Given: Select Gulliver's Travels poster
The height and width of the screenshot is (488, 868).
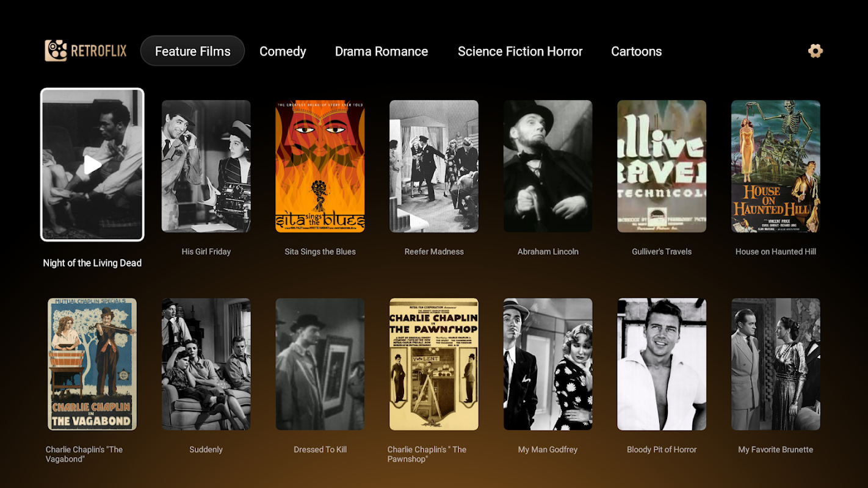Looking at the screenshot, I should coord(662,166).
